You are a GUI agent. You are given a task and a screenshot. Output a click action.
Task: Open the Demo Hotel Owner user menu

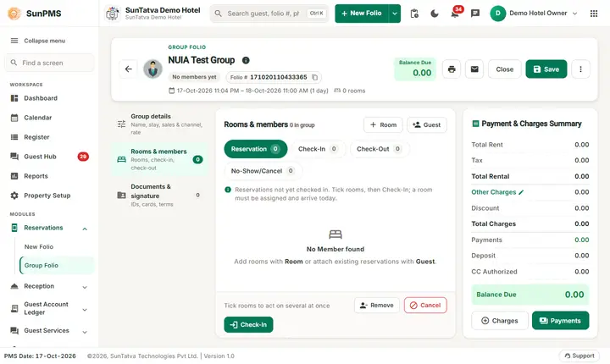coord(534,14)
